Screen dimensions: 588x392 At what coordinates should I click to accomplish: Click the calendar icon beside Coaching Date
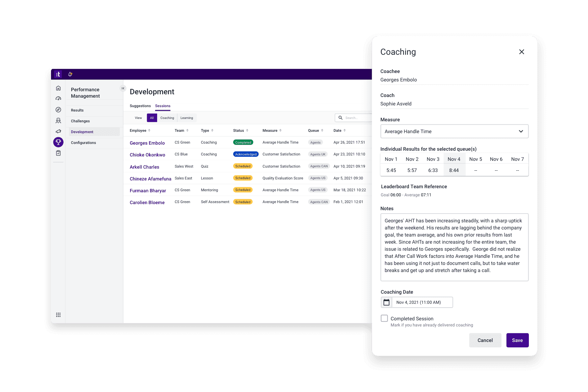pyautogui.click(x=386, y=302)
